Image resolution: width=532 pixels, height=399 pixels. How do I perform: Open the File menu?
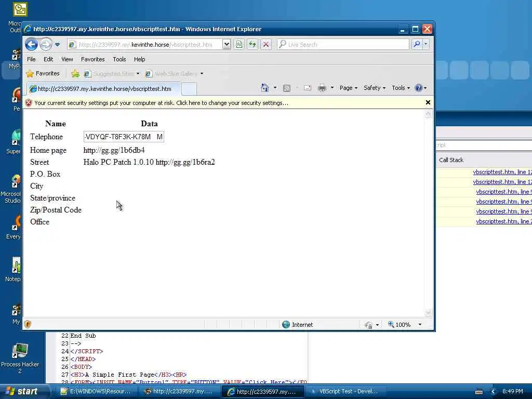31,59
